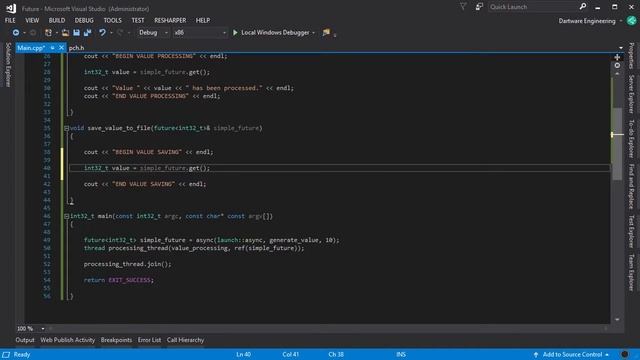Open the DEBUG menu
Screen dimensions: 640x360
[84, 20]
